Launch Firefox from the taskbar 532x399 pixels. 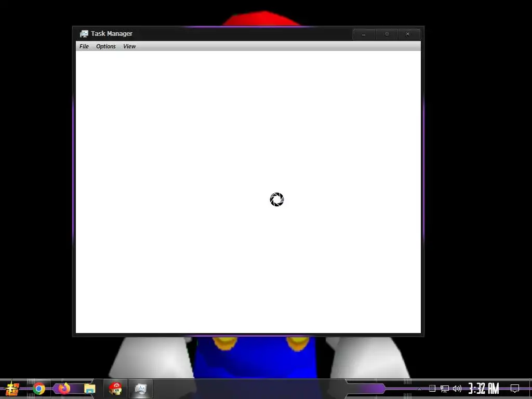pos(64,389)
